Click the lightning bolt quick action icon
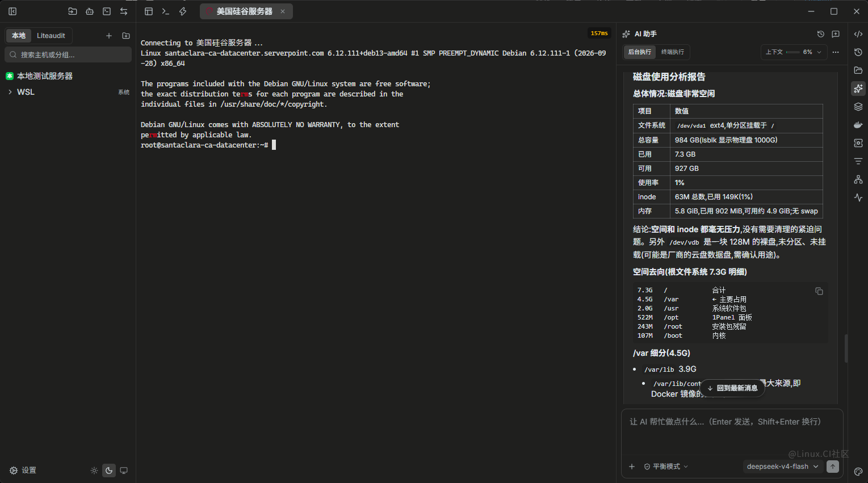The width and height of the screenshot is (868, 483). 183,11
